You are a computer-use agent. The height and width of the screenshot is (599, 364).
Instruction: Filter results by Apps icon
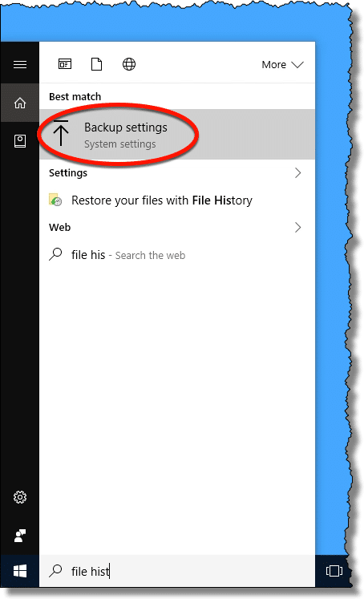coord(65,64)
